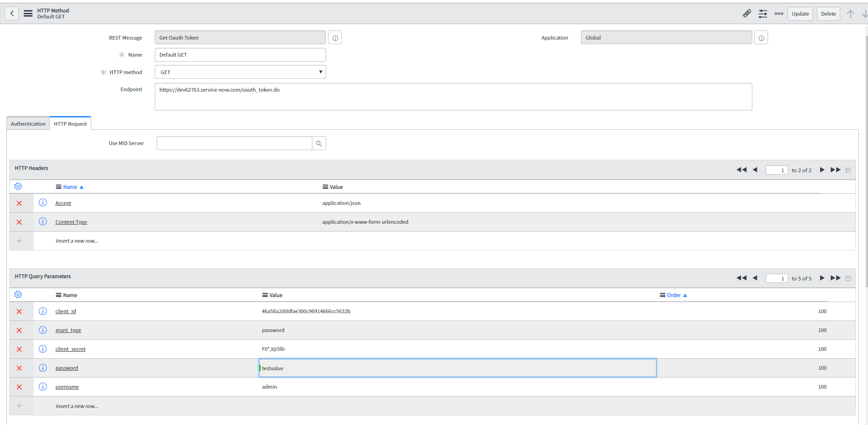Screen dimensions: 868x425
Task: Open the client_secret parameter record
Action: click(70, 349)
